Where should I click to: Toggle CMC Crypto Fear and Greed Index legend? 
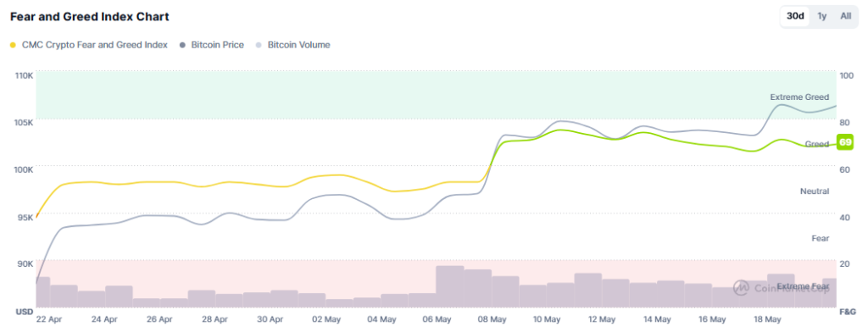89,45
